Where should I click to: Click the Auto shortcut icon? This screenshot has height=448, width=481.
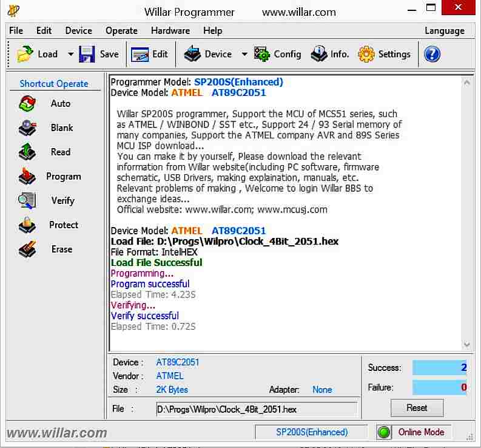click(x=27, y=103)
